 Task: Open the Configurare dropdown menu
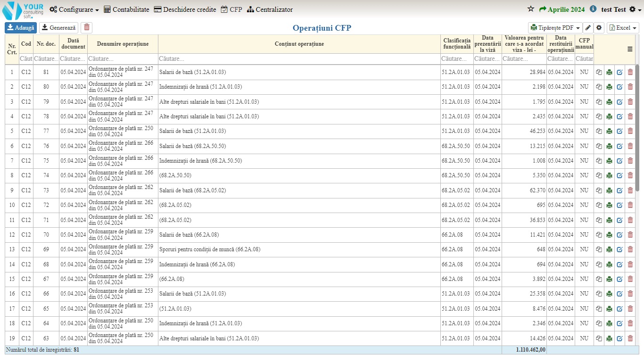[74, 9]
